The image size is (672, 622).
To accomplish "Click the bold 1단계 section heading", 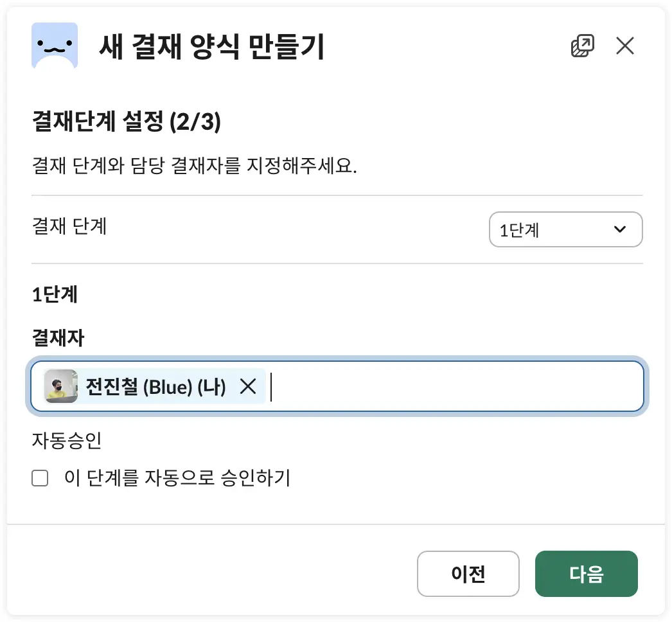I will (x=55, y=294).
